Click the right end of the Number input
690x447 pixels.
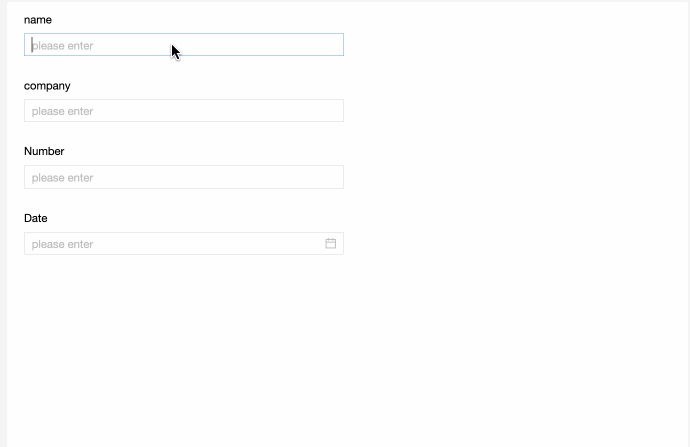(x=334, y=177)
